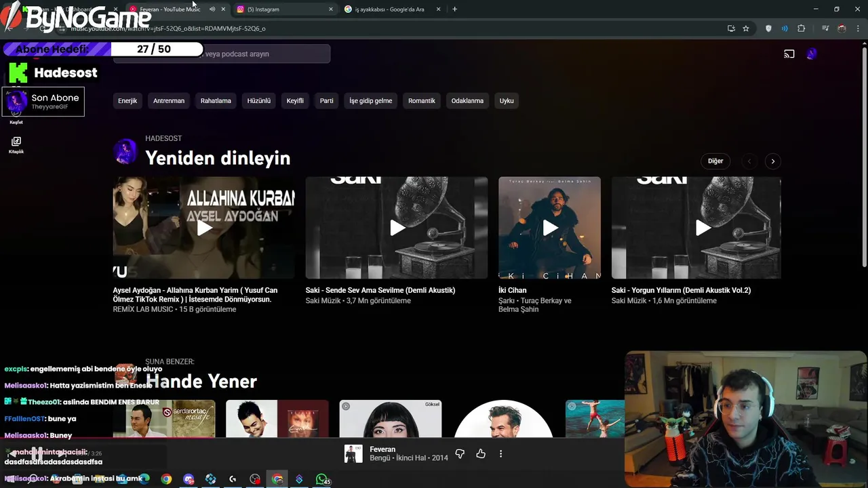This screenshot has width=868, height=488.
Task: Select the Rahatlama mood chip
Action: 216,101
